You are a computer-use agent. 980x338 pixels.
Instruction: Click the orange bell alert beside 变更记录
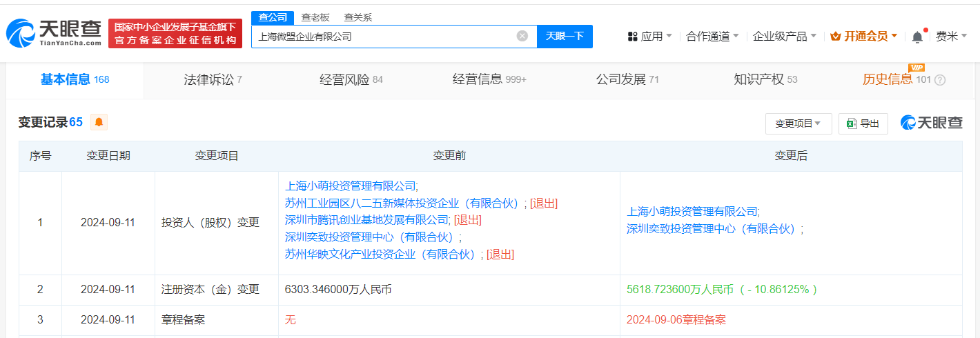point(99,122)
